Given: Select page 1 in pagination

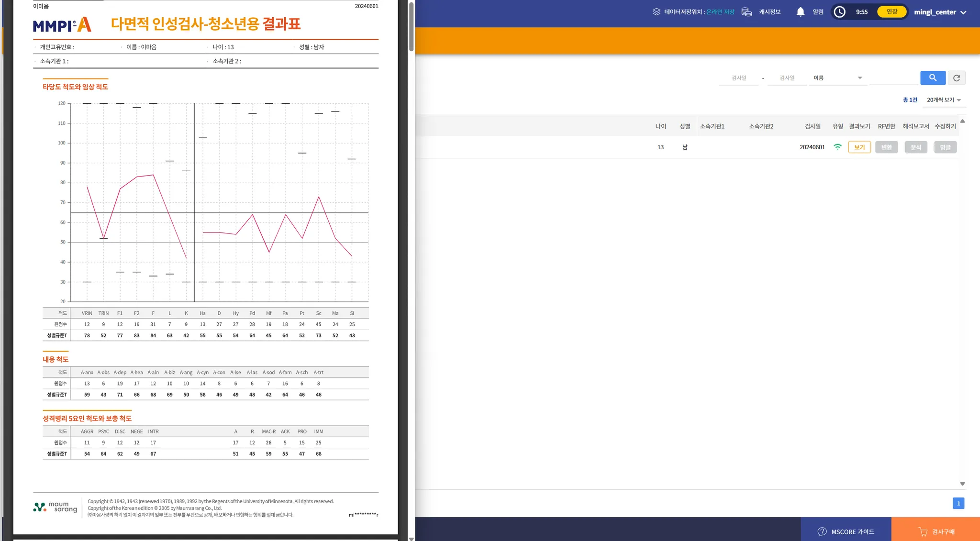Looking at the screenshot, I should pyautogui.click(x=958, y=503).
